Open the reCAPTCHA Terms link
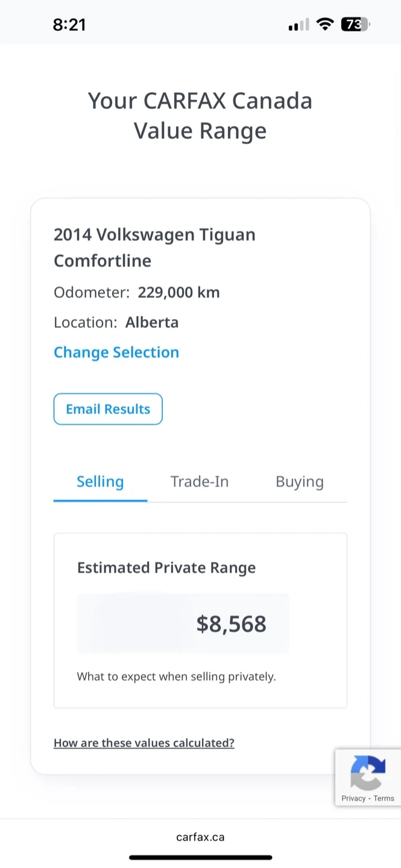Image resolution: width=401 pixels, height=868 pixels. (x=384, y=798)
